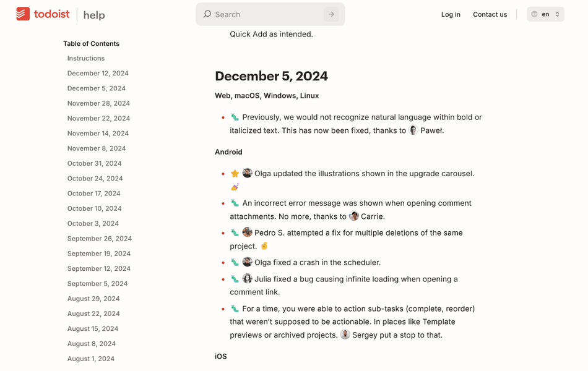The width and height of the screenshot is (588, 371).
Task: Click Carrie's avatar in the comment attachments note
Action: (x=353, y=216)
